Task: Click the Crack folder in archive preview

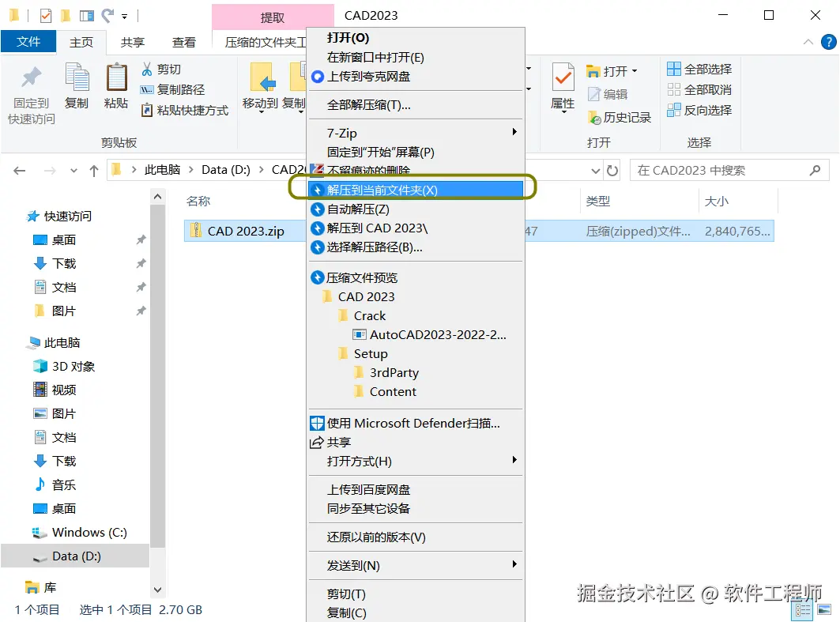Action: click(x=370, y=315)
